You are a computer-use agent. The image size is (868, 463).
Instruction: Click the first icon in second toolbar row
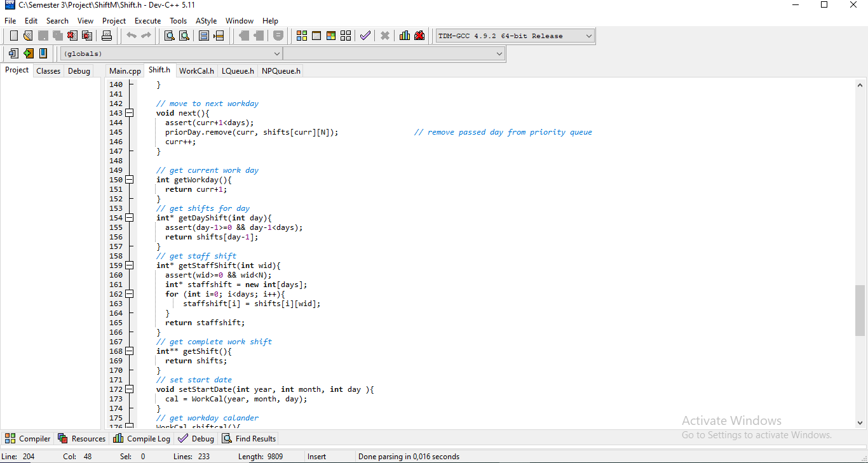tap(13, 53)
